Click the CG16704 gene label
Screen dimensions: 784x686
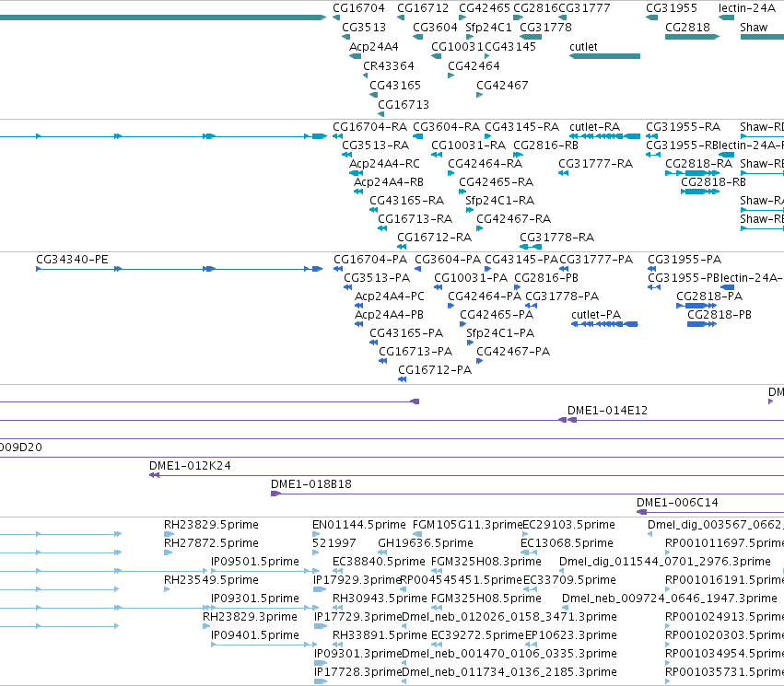coord(358,8)
